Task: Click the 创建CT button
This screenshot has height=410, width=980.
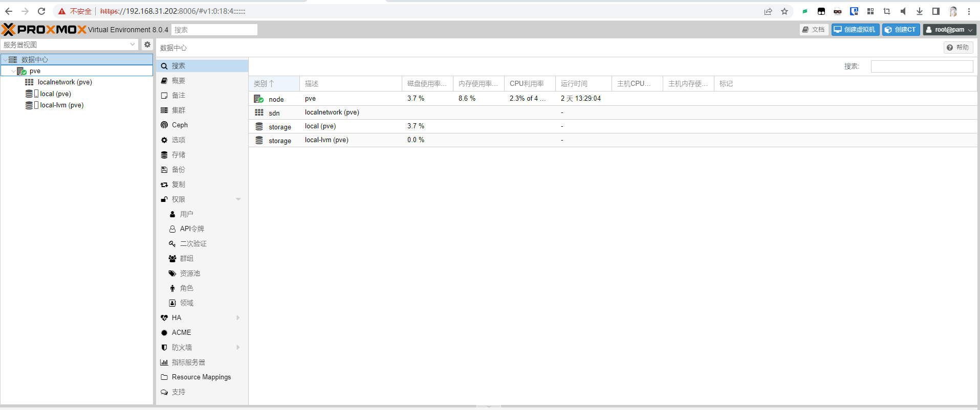Action: pyautogui.click(x=901, y=30)
